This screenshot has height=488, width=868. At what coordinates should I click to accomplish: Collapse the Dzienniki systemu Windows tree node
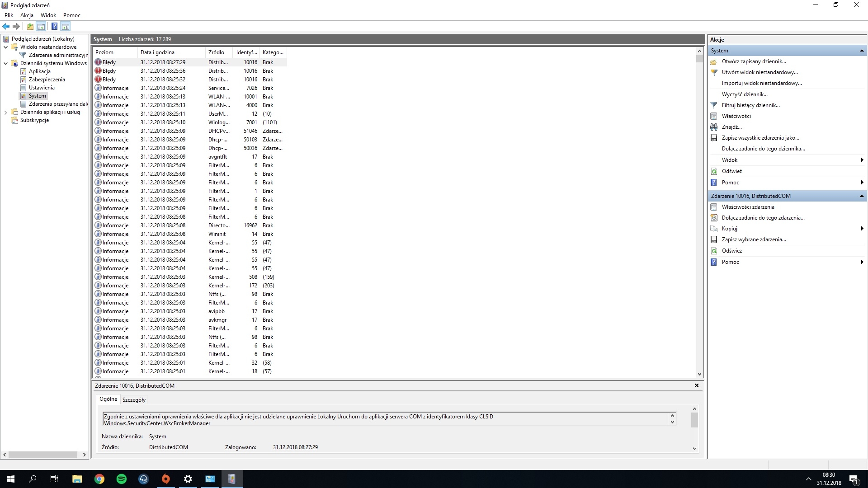(5, 63)
